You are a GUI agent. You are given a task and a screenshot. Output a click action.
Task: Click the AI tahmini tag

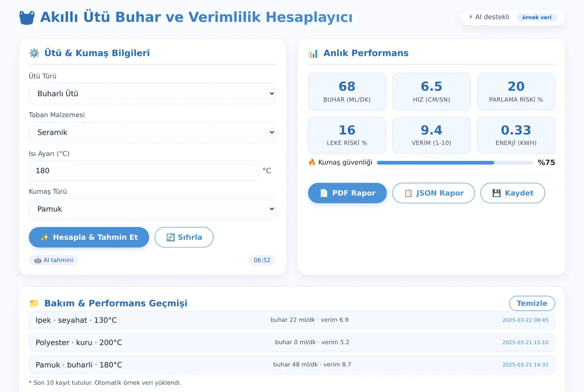[54, 260]
